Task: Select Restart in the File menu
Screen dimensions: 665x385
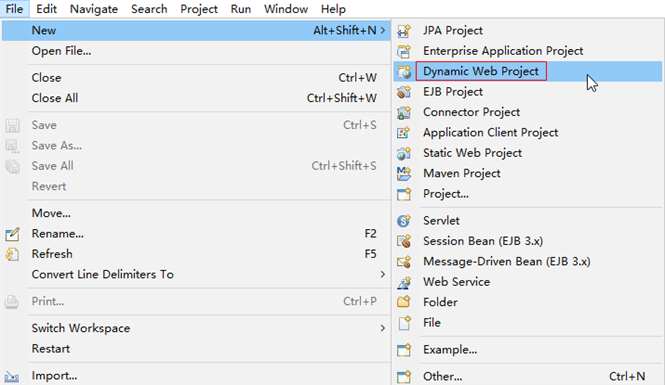Action: point(196,349)
